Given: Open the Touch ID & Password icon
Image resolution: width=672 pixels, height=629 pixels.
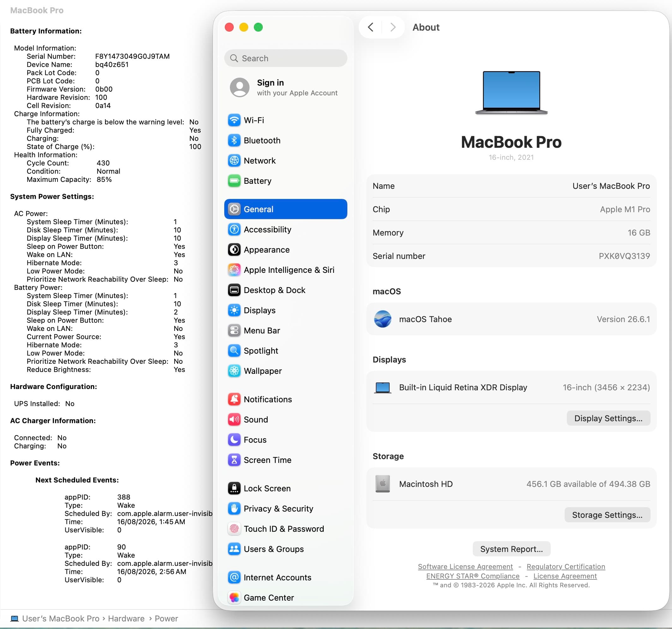Looking at the screenshot, I should click(234, 529).
